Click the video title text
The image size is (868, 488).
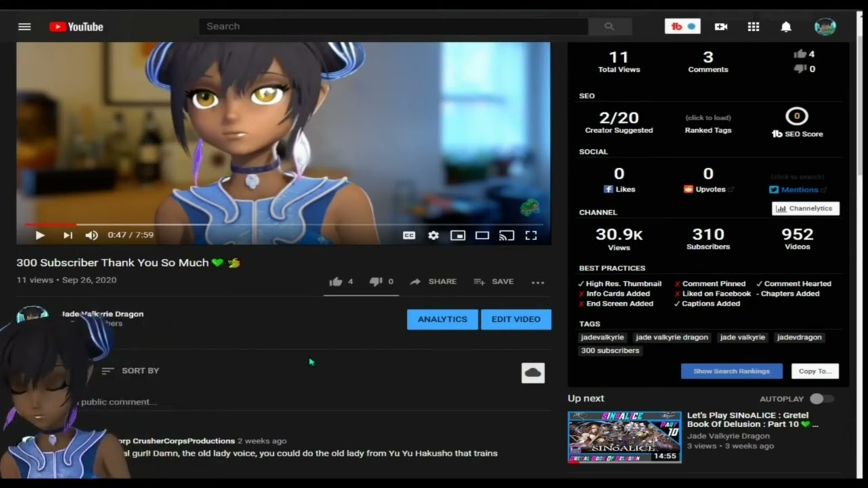click(x=128, y=263)
